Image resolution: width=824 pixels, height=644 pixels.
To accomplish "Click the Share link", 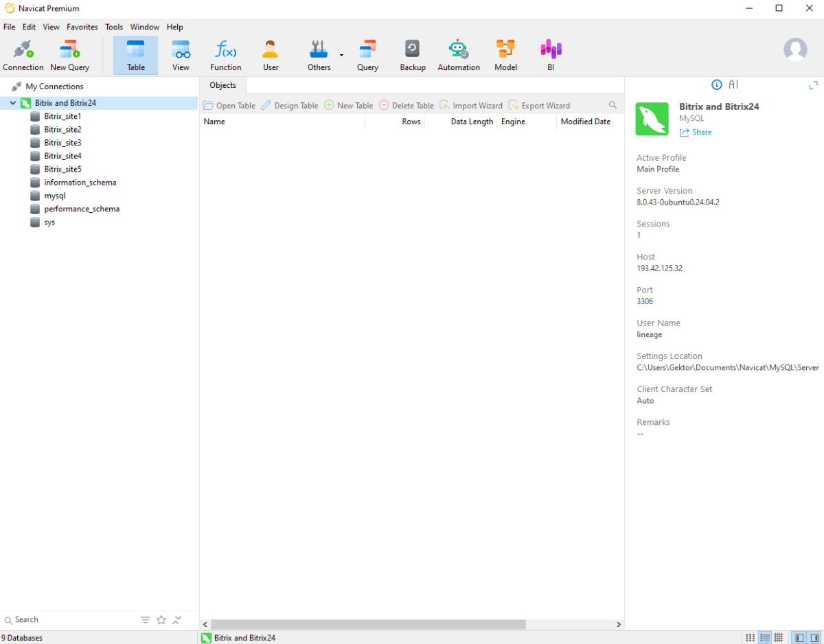I will click(x=696, y=133).
